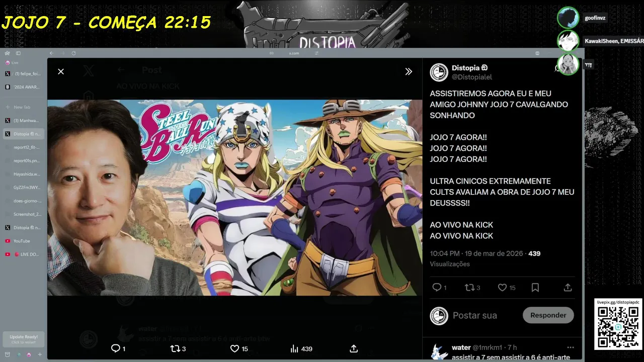Close the image viewer with the X

pyautogui.click(x=61, y=71)
